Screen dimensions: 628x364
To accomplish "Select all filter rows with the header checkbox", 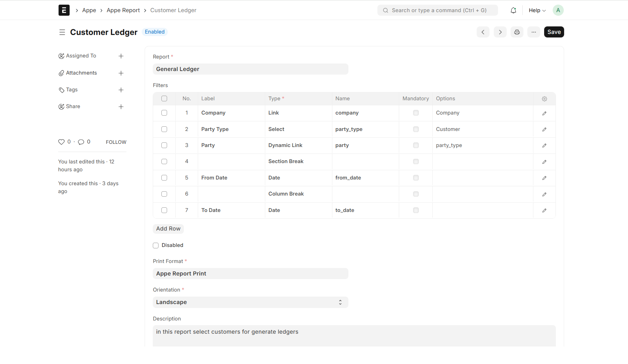I will (164, 98).
